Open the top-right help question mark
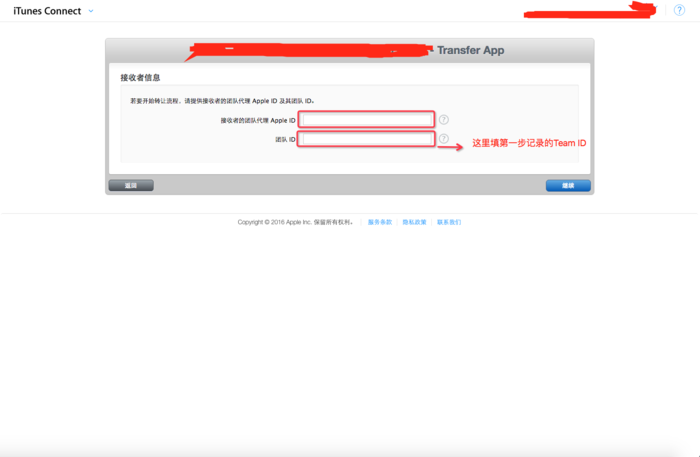The image size is (700, 457). tap(679, 10)
